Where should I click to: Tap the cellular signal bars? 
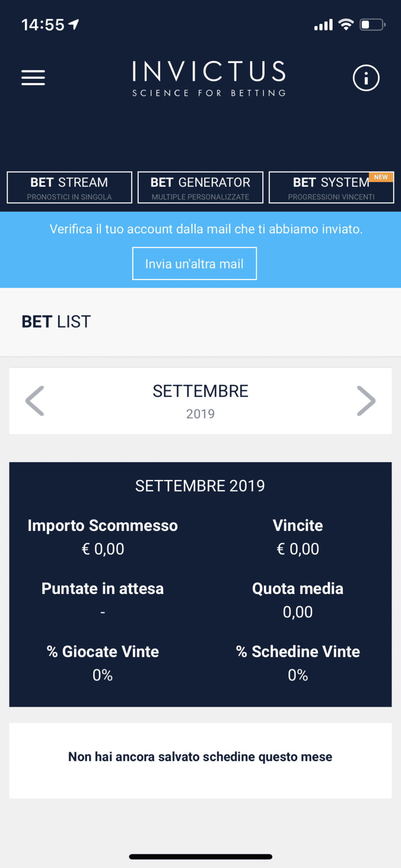coord(324,25)
